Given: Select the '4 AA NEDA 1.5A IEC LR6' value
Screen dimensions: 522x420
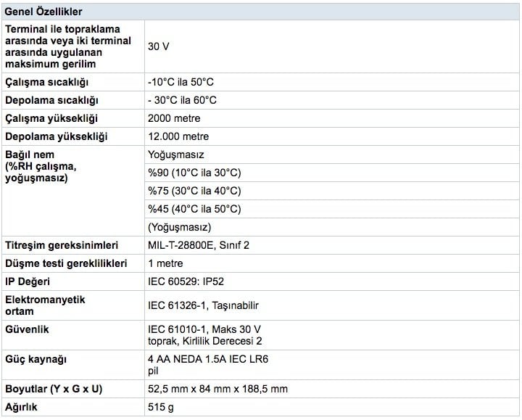Looking at the screenshot, I should point(202,359).
